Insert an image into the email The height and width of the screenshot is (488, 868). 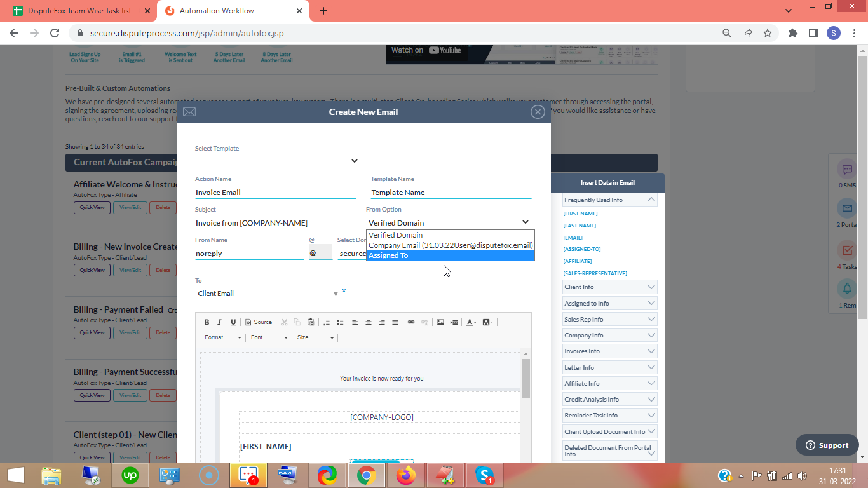coord(440,322)
